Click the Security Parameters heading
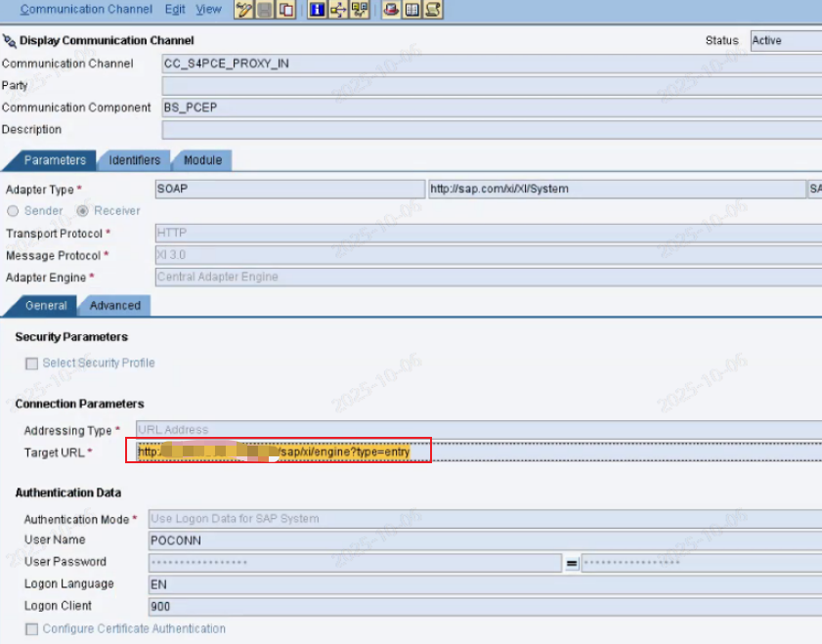Image resolution: width=822 pixels, height=644 pixels. pos(71,337)
